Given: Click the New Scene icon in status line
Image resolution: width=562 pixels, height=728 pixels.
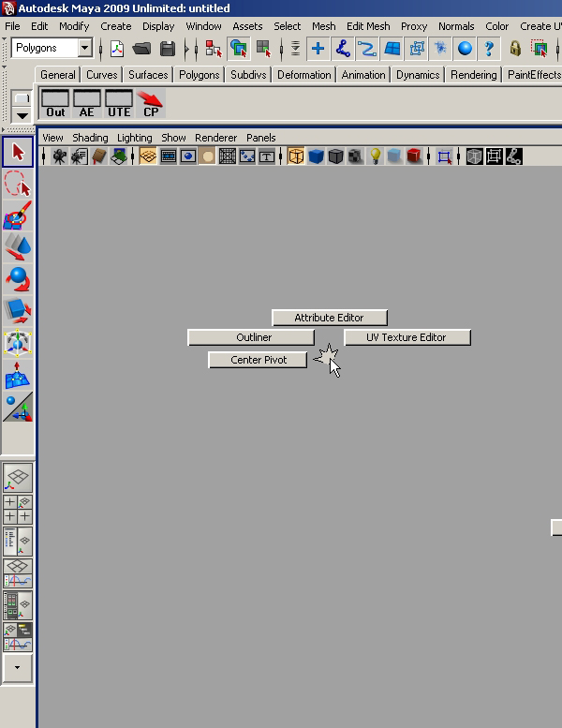Looking at the screenshot, I should pos(116,49).
